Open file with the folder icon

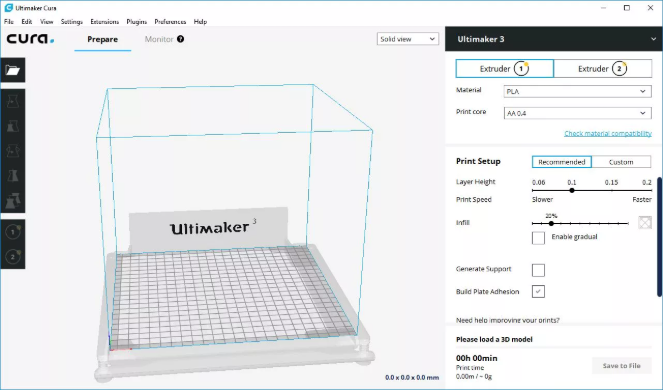13,70
